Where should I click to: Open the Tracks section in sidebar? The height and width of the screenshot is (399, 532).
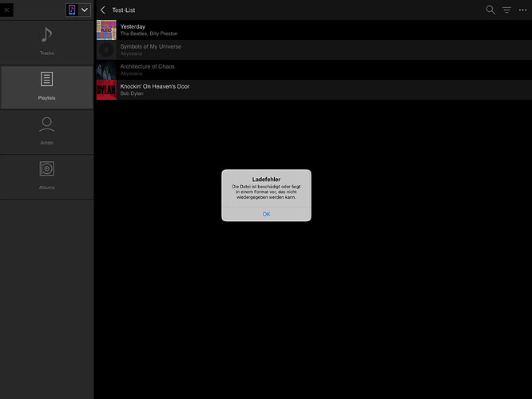(46, 41)
